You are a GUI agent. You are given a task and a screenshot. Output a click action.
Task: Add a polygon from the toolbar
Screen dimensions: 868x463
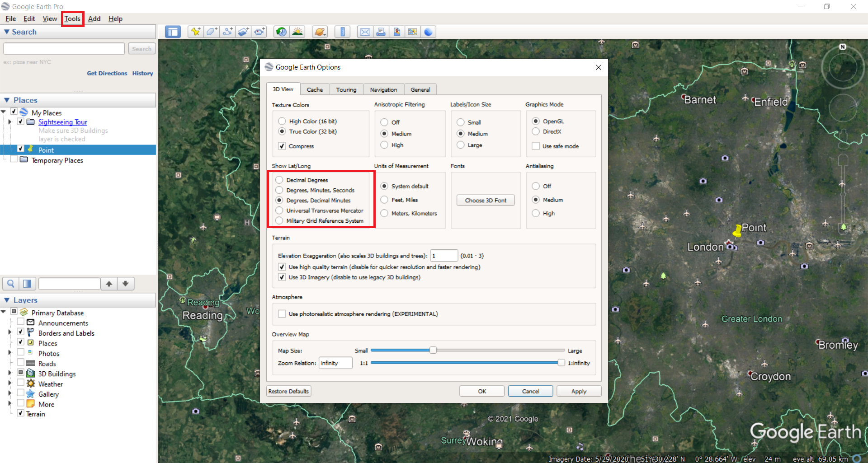coord(211,32)
